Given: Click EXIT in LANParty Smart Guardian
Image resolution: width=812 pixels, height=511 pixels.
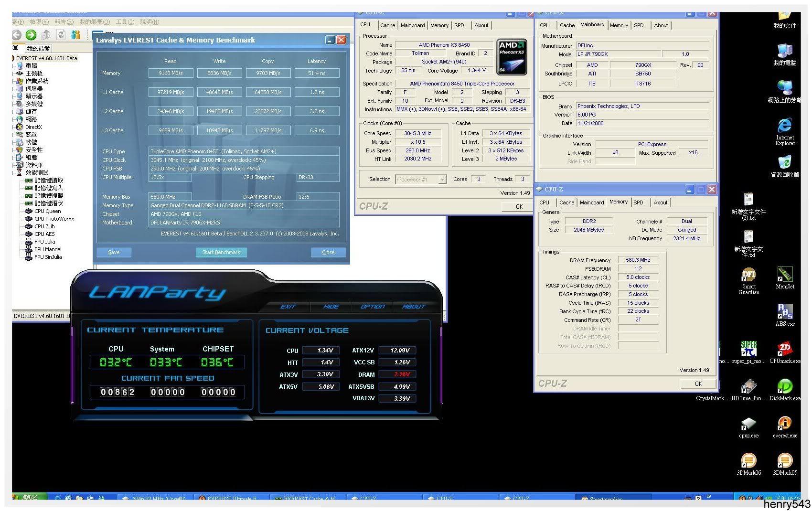Looking at the screenshot, I should (x=288, y=307).
